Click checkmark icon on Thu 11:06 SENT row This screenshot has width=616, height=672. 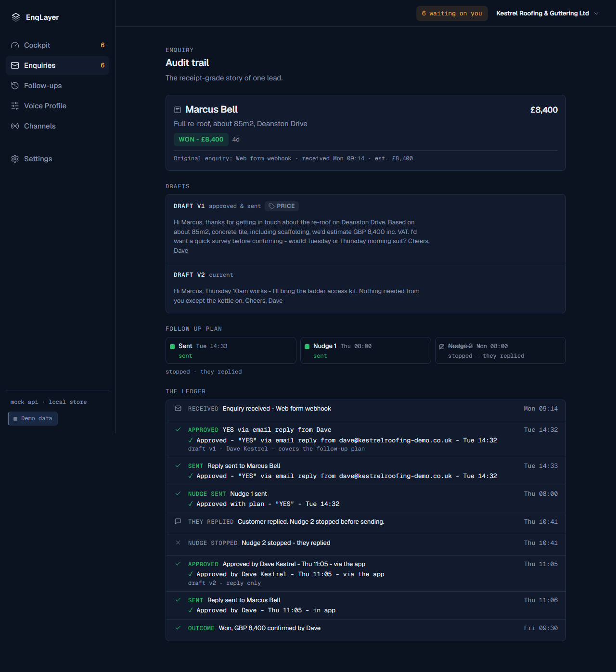[x=178, y=600]
